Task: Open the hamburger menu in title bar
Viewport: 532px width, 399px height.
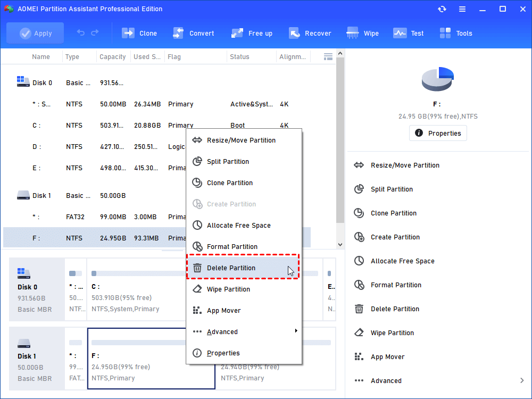Action: pyautogui.click(x=462, y=9)
